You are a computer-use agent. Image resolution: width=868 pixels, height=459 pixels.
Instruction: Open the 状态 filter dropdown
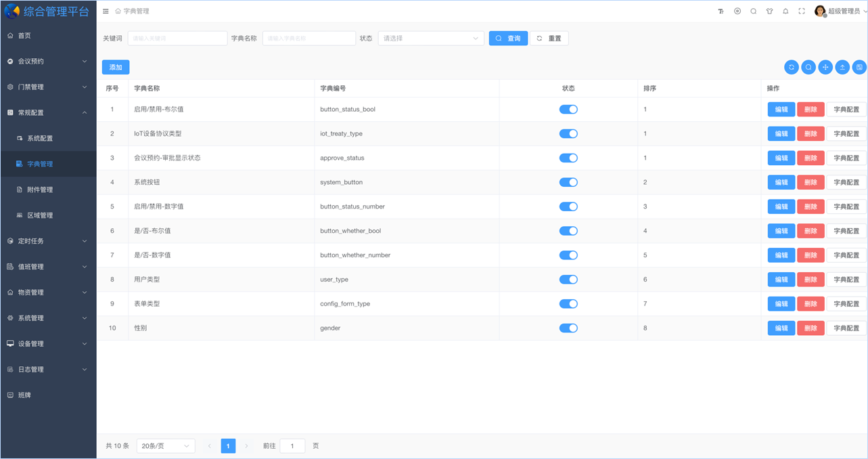pos(430,38)
